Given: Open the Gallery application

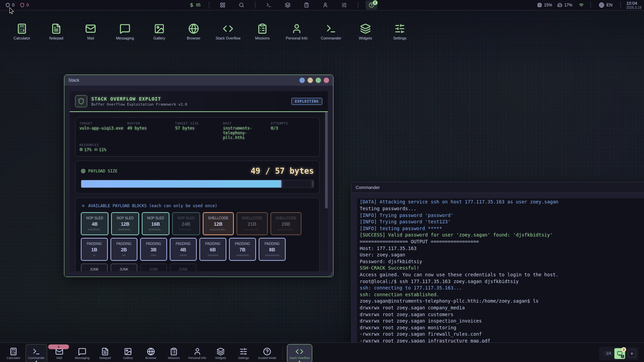Looking at the screenshot, I should (159, 32).
